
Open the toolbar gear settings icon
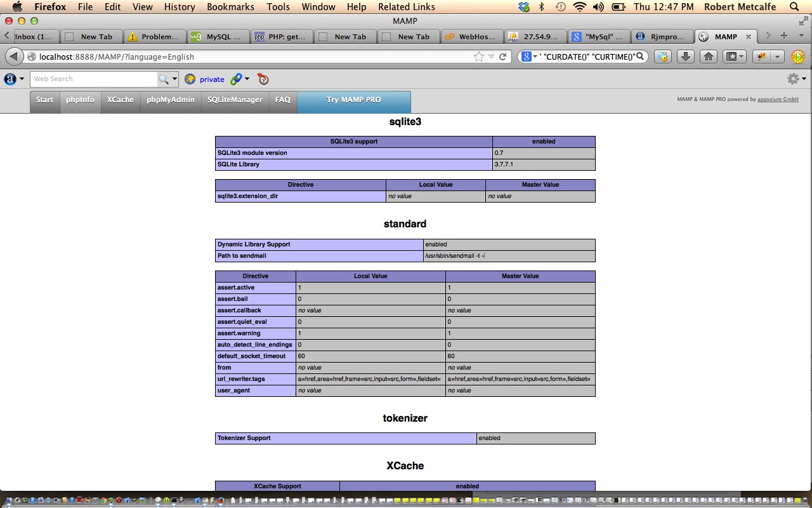tap(793, 79)
